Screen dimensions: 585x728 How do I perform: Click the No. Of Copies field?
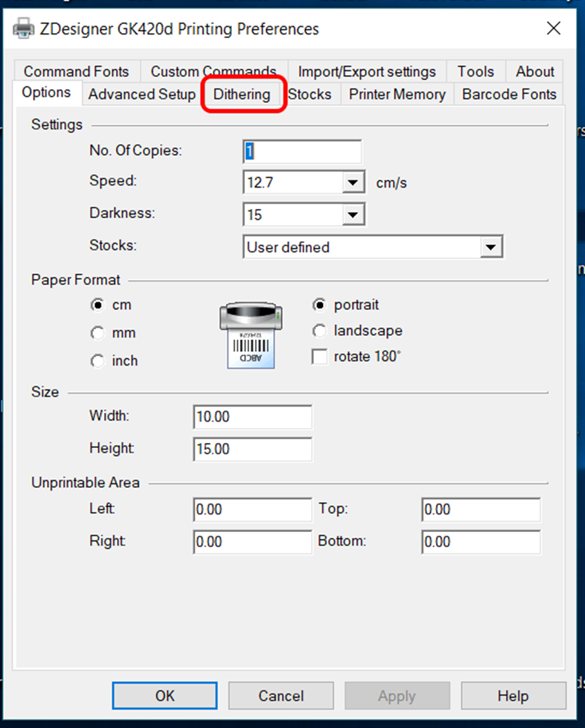coord(301,151)
